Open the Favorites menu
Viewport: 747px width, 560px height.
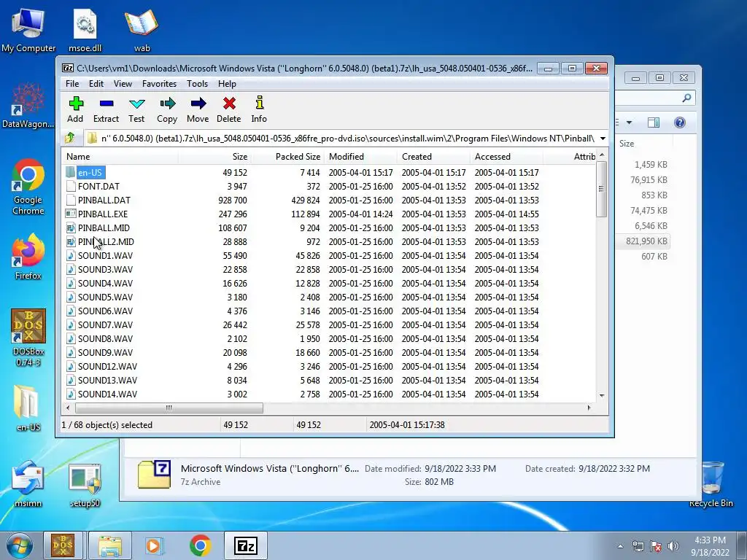point(159,84)
